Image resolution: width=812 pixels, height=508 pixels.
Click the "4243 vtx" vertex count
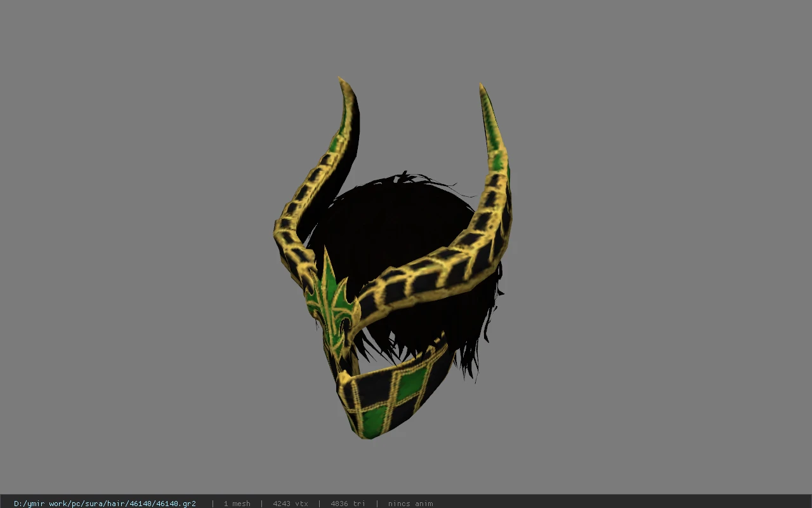[x=291, y=504]
